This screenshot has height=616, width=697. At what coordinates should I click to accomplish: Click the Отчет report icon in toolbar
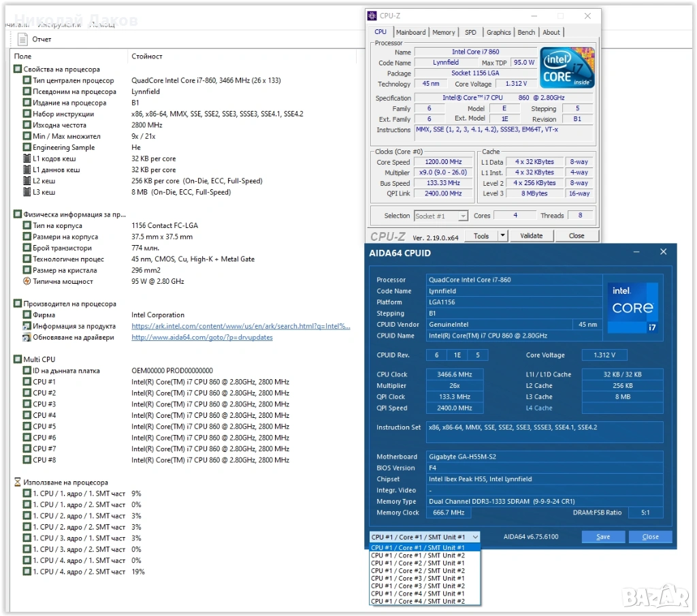[22, 39]
